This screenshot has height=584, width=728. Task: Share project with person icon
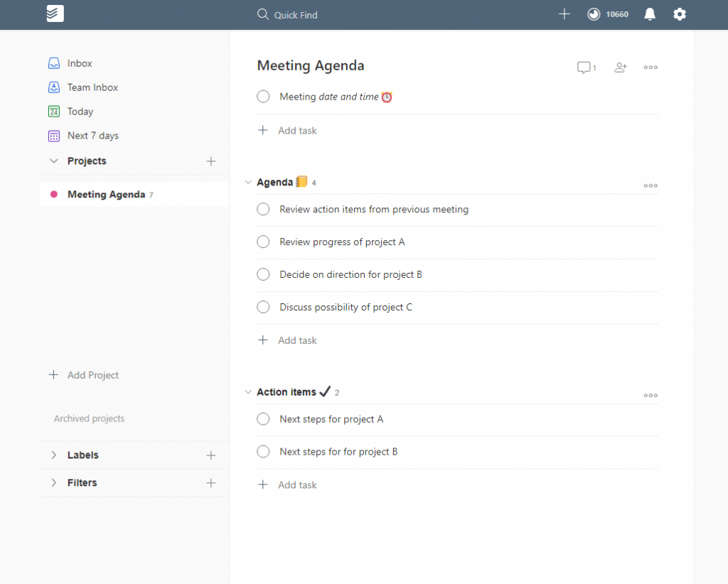pos(620,67)
